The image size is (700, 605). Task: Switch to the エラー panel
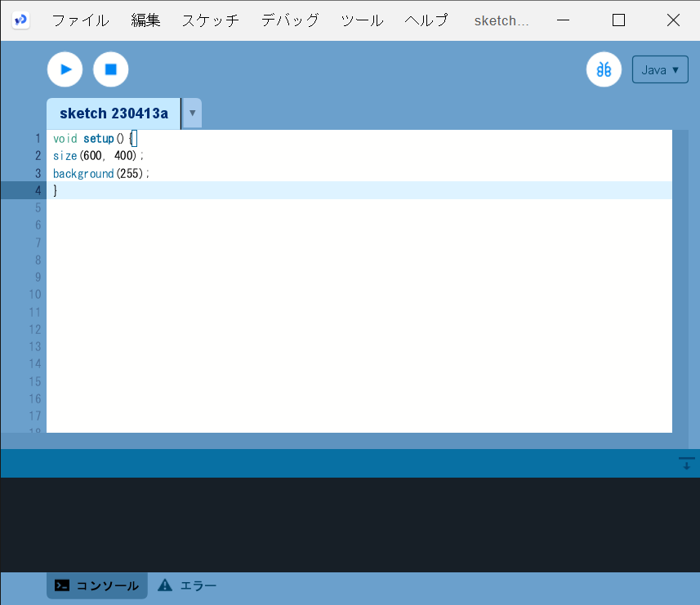(188, 585)
